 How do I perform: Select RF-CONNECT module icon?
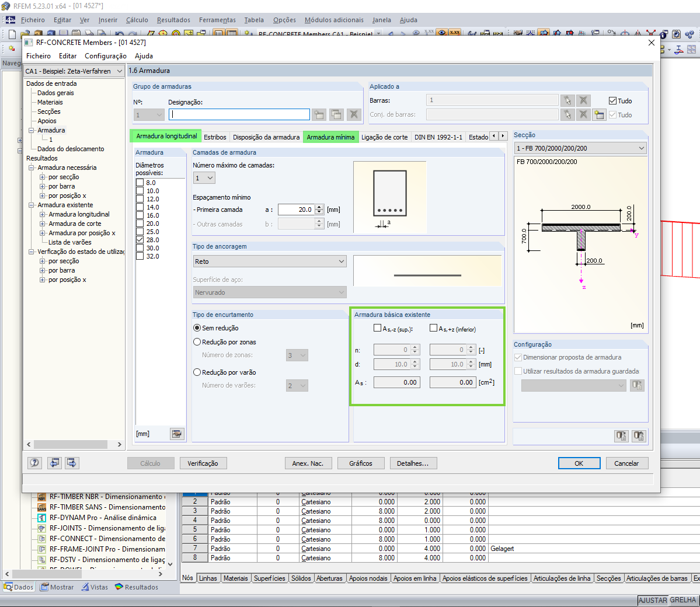tap(41, 539)
